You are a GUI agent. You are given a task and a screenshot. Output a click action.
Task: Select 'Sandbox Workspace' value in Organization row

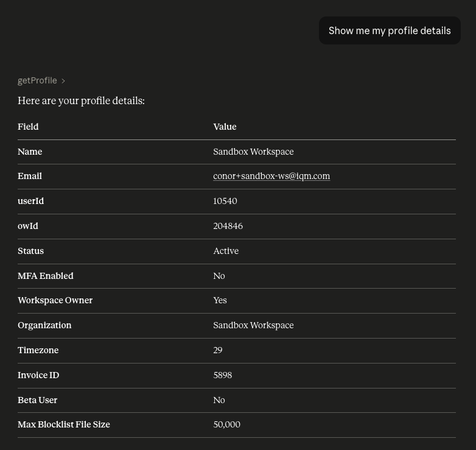click(253, 325)
